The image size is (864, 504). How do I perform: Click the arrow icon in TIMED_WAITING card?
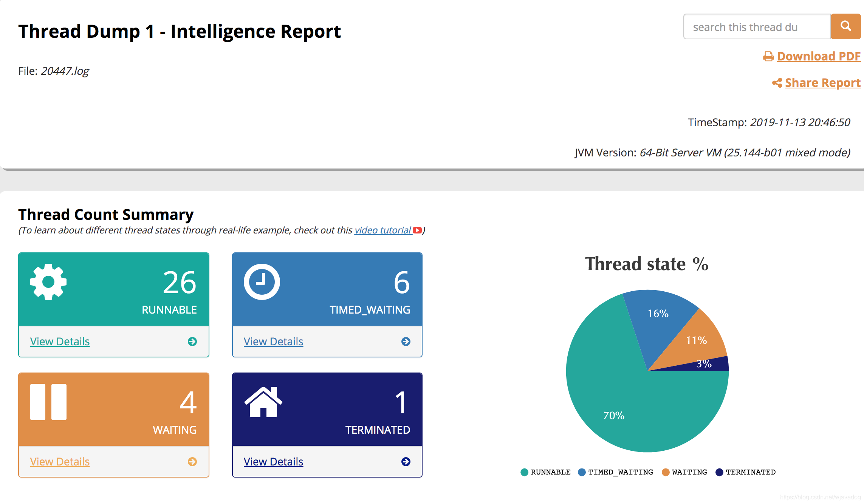tap(406, 342)
